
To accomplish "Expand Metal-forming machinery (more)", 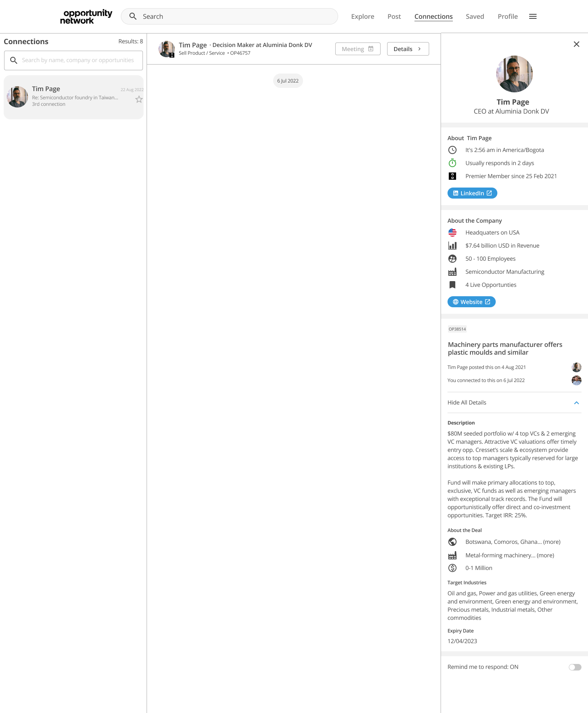I will [546, 555].
